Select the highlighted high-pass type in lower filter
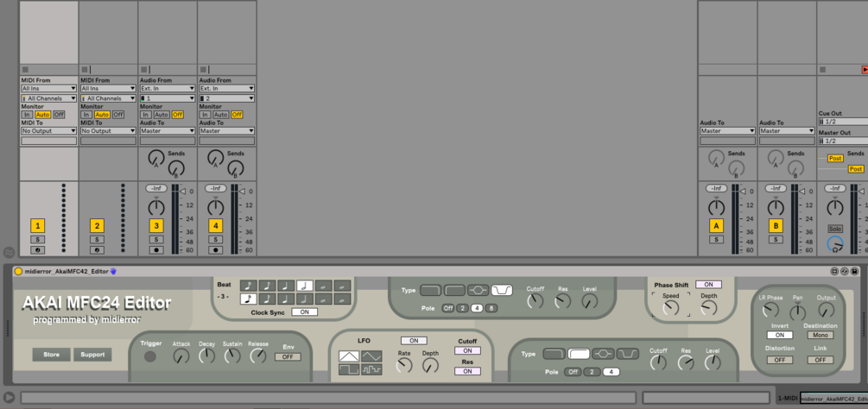 [579, 354]
